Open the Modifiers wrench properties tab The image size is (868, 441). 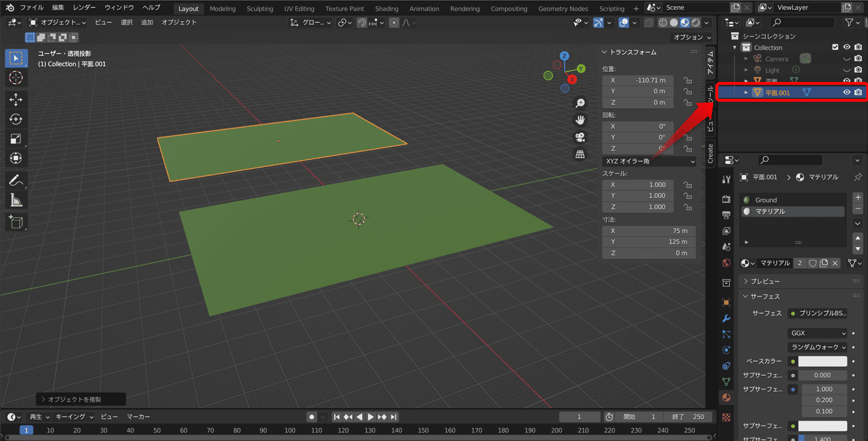[727, 318]
